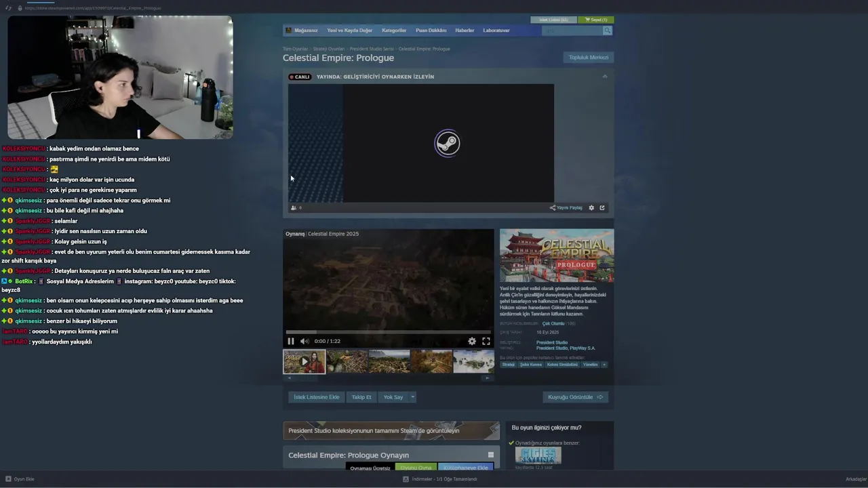The width and height of the screenshot is (868, 488).
Task: Click the broadcast viewer count icon
Action: tap(294, 208)
